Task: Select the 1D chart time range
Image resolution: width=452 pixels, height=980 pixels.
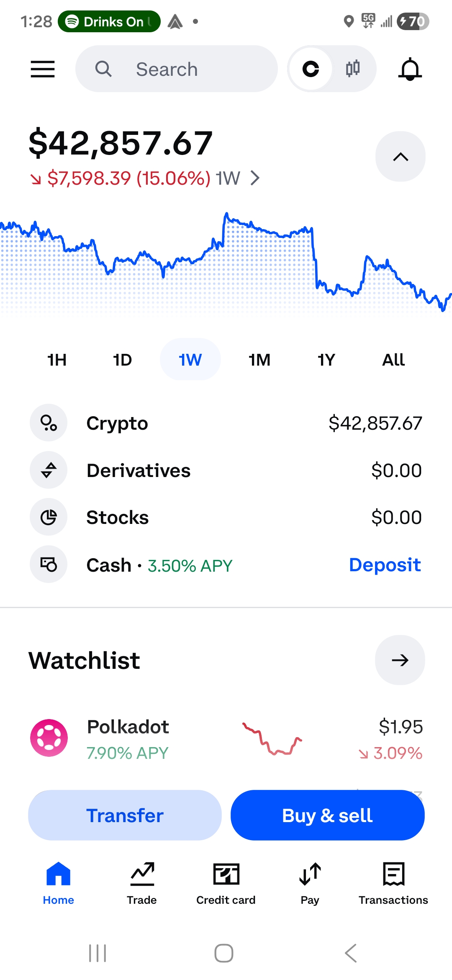Action: (x=123, y=360)
